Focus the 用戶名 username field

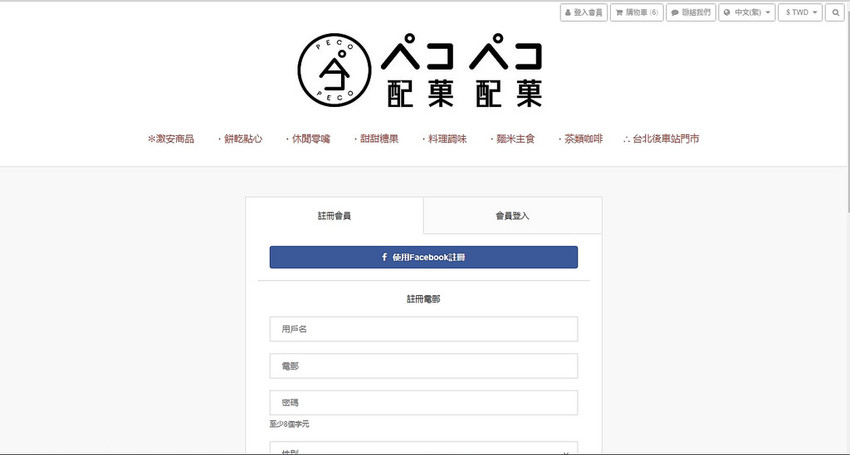click(423, 329)
